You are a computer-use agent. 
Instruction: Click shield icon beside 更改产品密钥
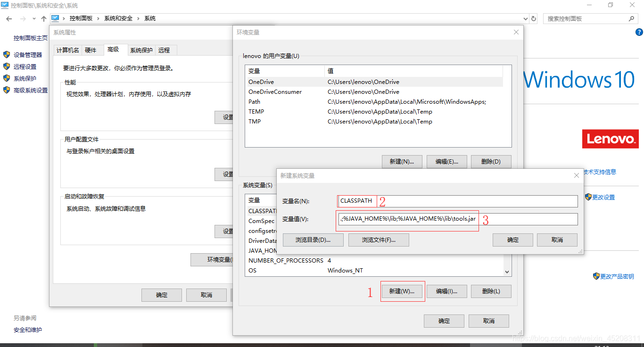[x=596, y=276]
